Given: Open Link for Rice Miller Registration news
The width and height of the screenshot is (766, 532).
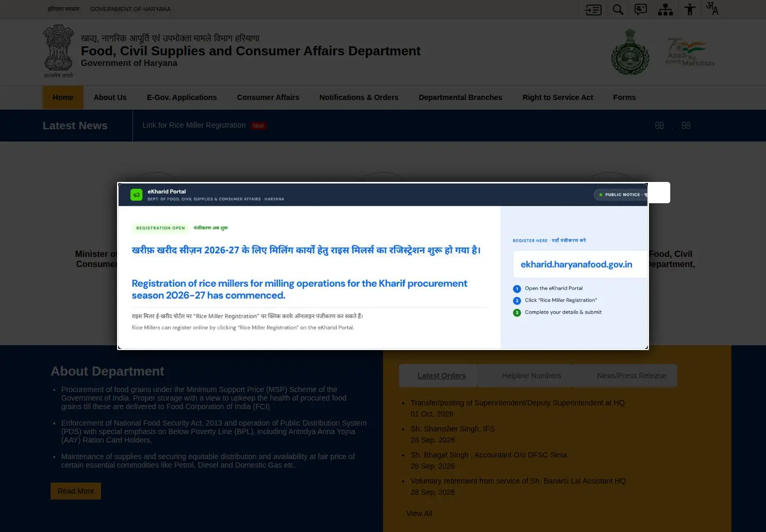Looking at the screenshot, I should pyautogui.click(x=194, y=125).
